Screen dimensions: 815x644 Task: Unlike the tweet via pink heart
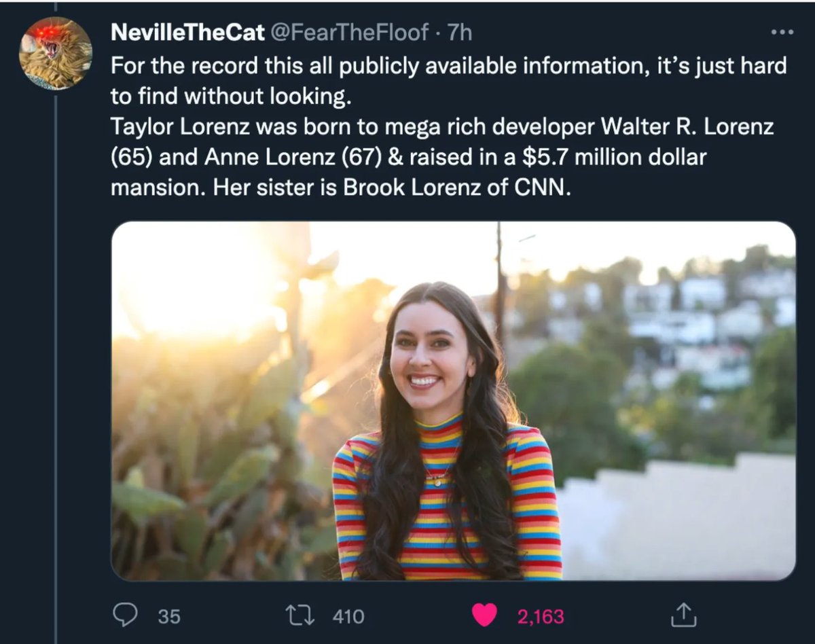484,615
